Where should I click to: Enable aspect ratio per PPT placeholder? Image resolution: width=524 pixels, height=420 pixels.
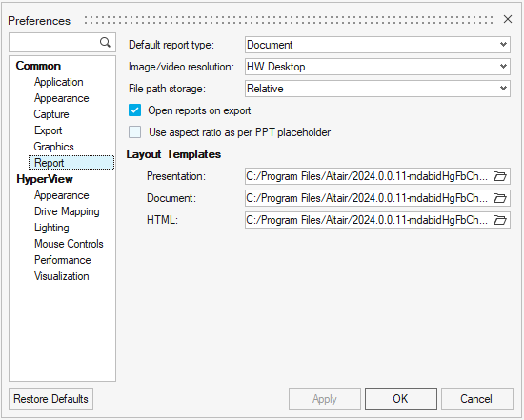coord(134,132)
